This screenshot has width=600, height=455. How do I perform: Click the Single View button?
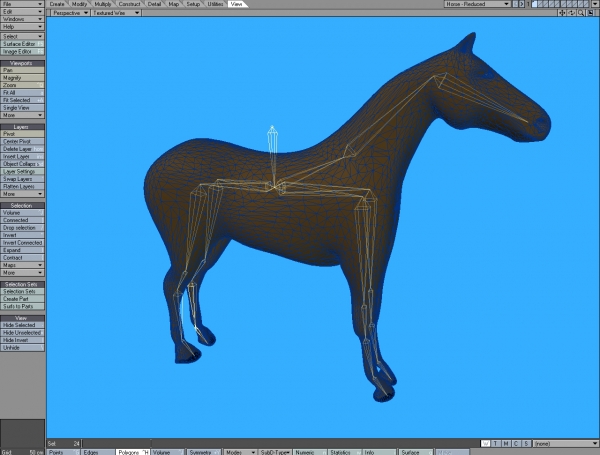pyautogui.click(x=22, y=108)
